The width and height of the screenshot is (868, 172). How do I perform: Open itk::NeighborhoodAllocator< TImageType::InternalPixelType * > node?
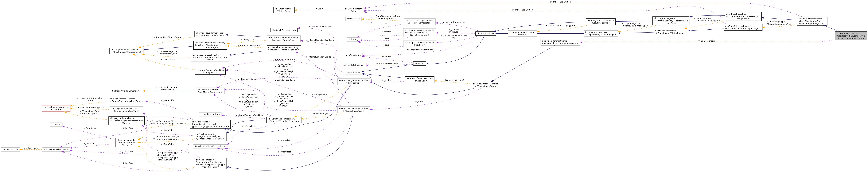point(126,100)
